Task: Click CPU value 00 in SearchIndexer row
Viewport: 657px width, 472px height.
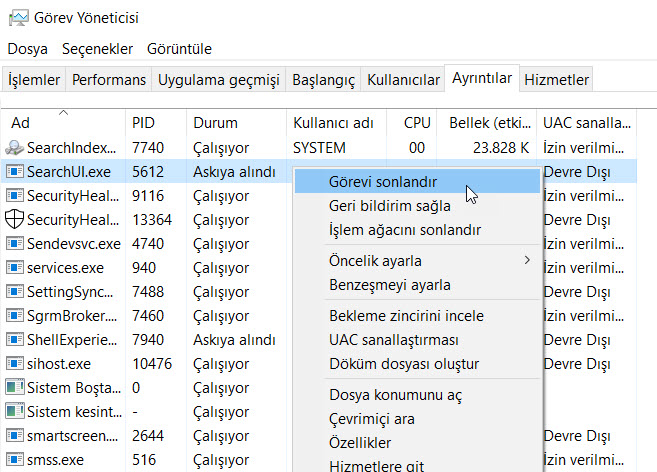Action: (x=416, y=148)
